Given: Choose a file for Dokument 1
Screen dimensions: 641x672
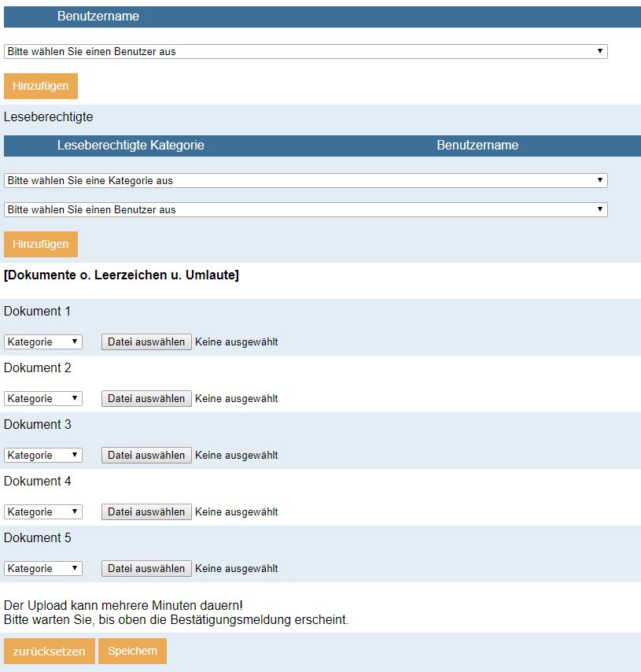Looking at the screenshot, I should coord(146,342).
